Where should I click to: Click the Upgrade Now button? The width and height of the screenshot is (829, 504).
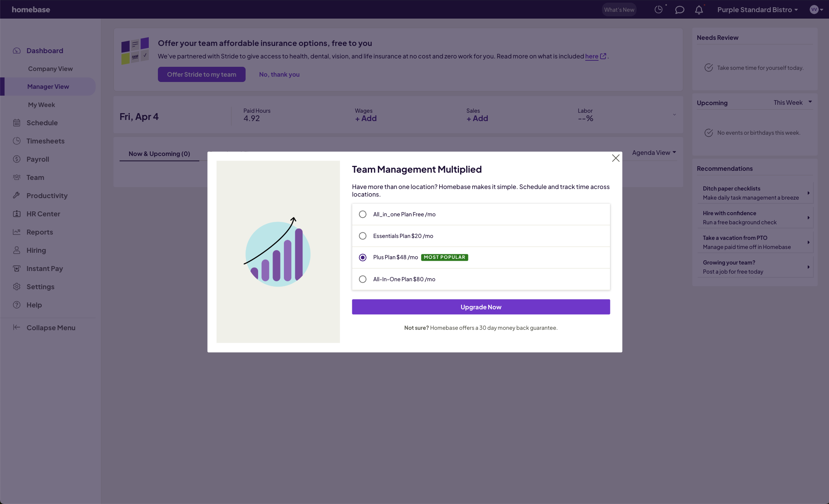[481, 307]
